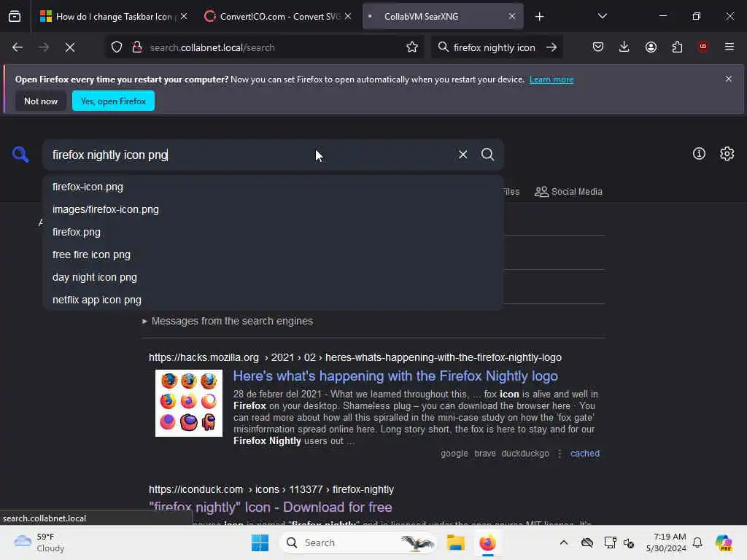Open the Firefox account menu
The height and width of the screenshot is (560, 747).
tap(651, 47)
